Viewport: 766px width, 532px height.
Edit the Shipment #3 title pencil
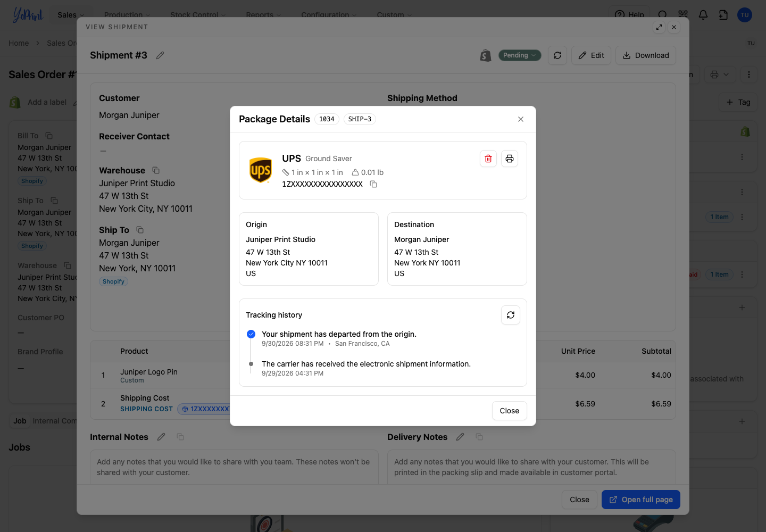(160, 55)
